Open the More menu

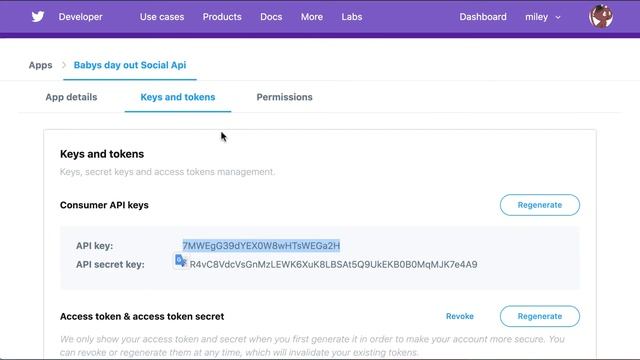click(312, 17)
